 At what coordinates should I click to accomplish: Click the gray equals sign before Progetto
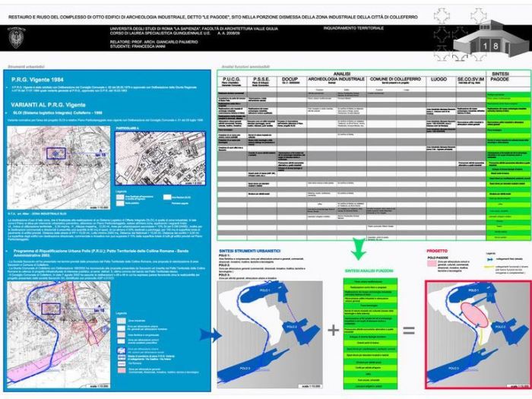(x=408, y=331)
